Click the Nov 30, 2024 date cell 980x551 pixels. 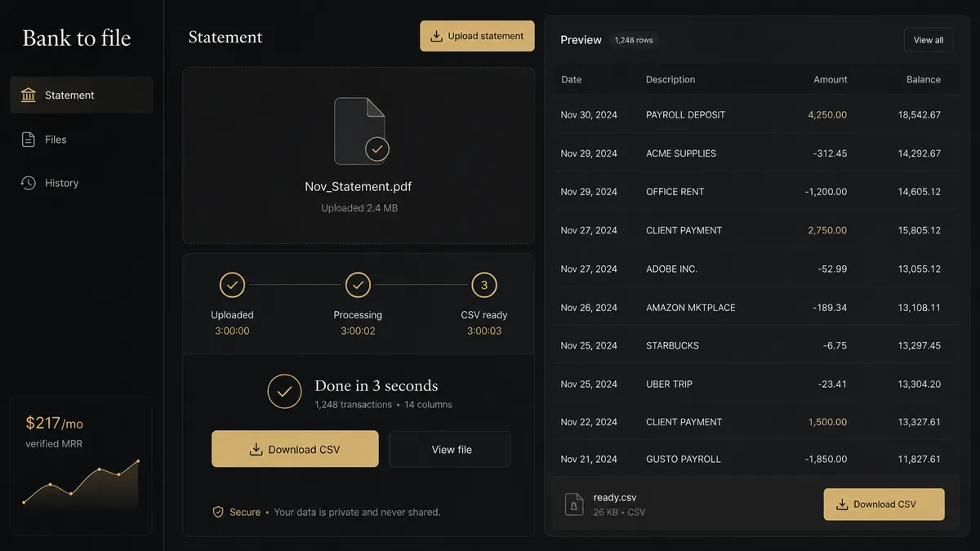(589, 115)
